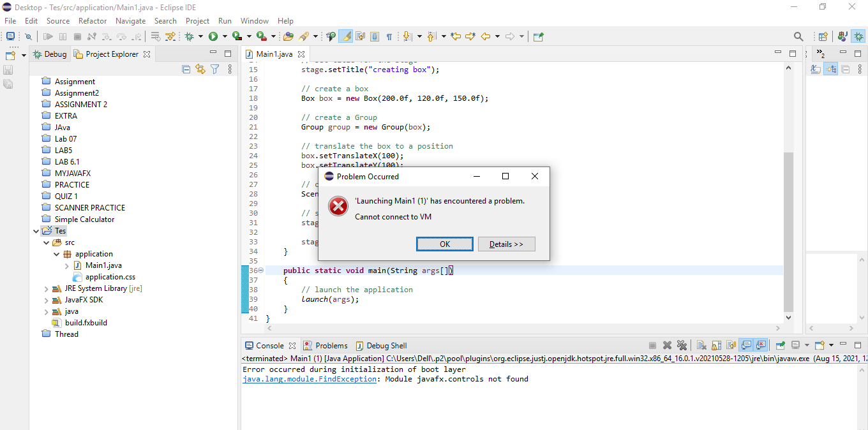
Task: Open the Window menu
Action: pos(255,20)
